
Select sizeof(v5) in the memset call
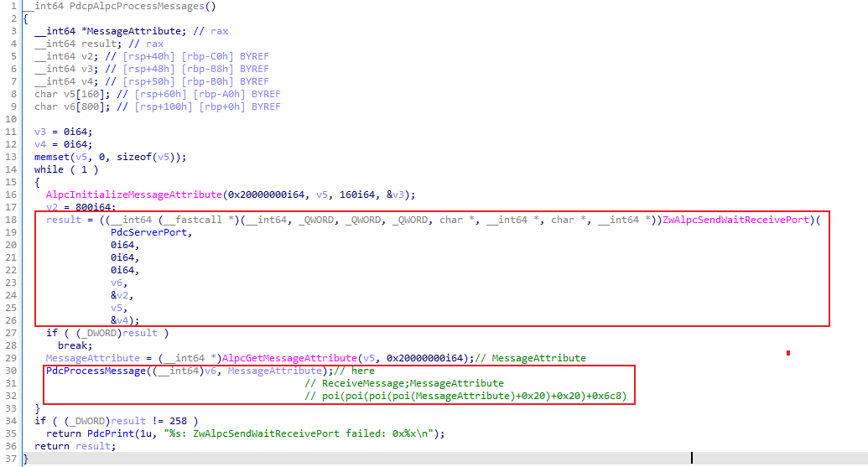coord(148,157)
